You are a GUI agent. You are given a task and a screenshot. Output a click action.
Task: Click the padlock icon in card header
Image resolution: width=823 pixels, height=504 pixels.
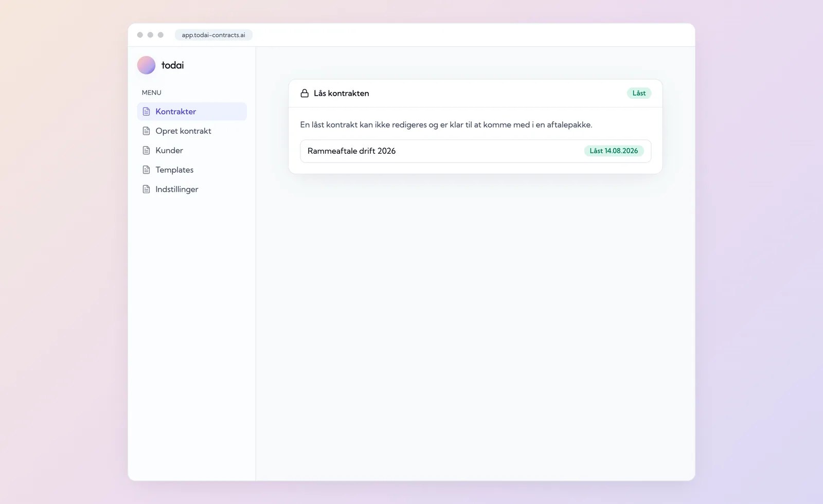(305, 93)
